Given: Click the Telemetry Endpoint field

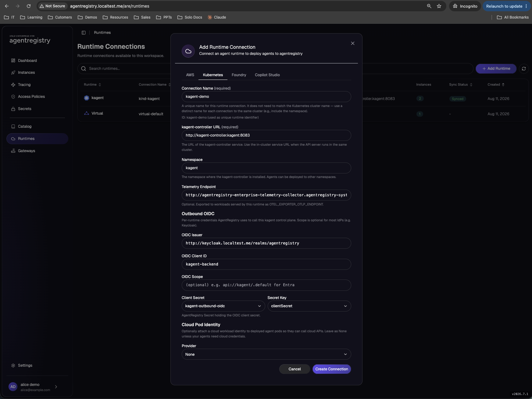Looking at the screenshot, I should tap(266, 195).
